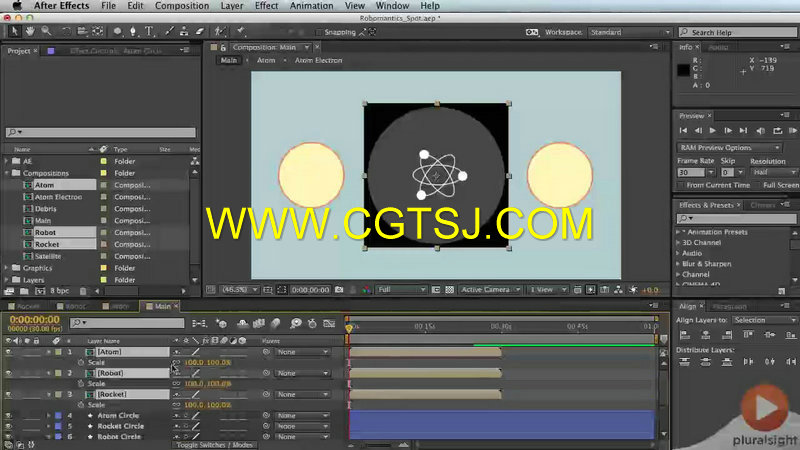Select the Pen tool in toolbar
Image resolution: width=800 pixels, height=450 pixels.
point(133,32)
